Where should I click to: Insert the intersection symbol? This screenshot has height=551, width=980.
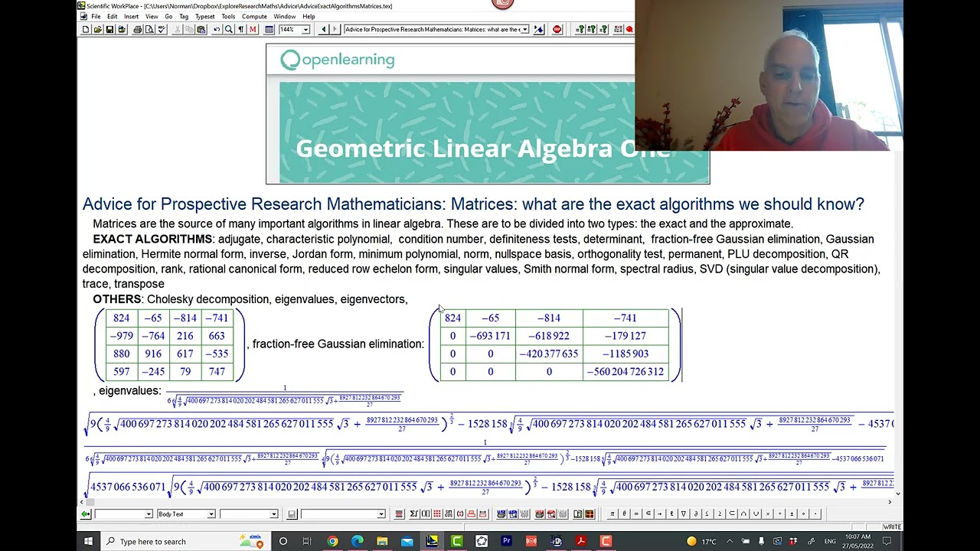744,514
